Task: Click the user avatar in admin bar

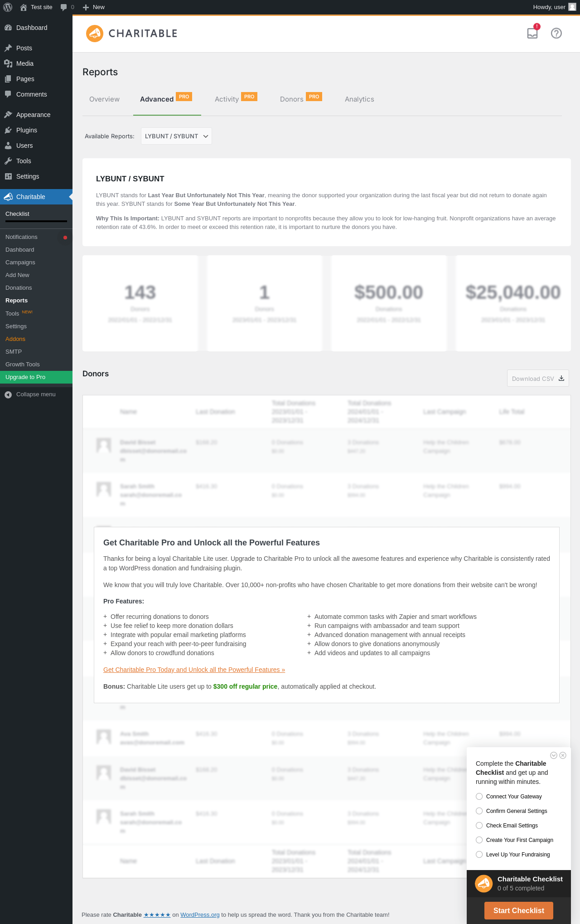Action: (x=572, y=7)
